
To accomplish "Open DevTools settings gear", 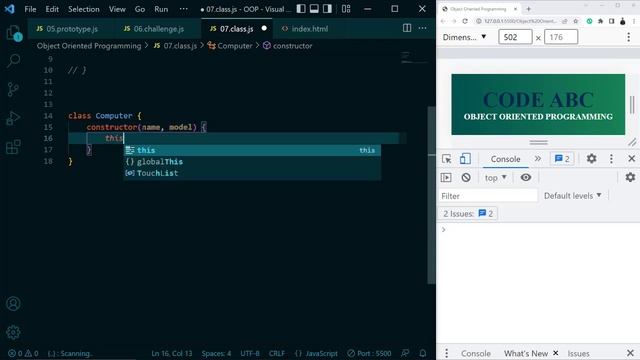I will [591, 158].
